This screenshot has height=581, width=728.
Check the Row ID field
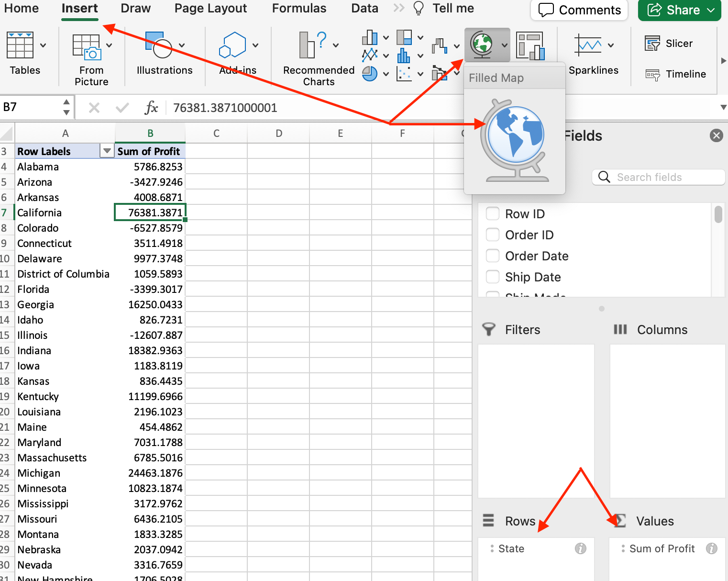pyautogui.click(x=493, y=213)
